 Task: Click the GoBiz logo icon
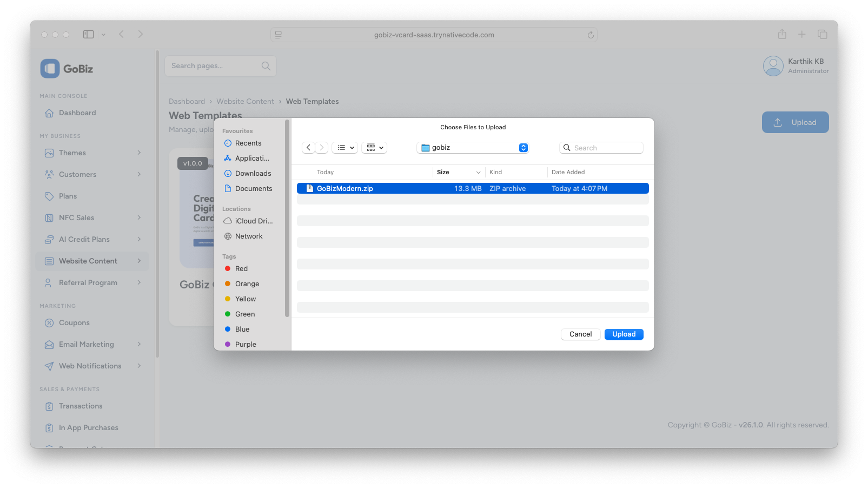[x=50, y=69]
